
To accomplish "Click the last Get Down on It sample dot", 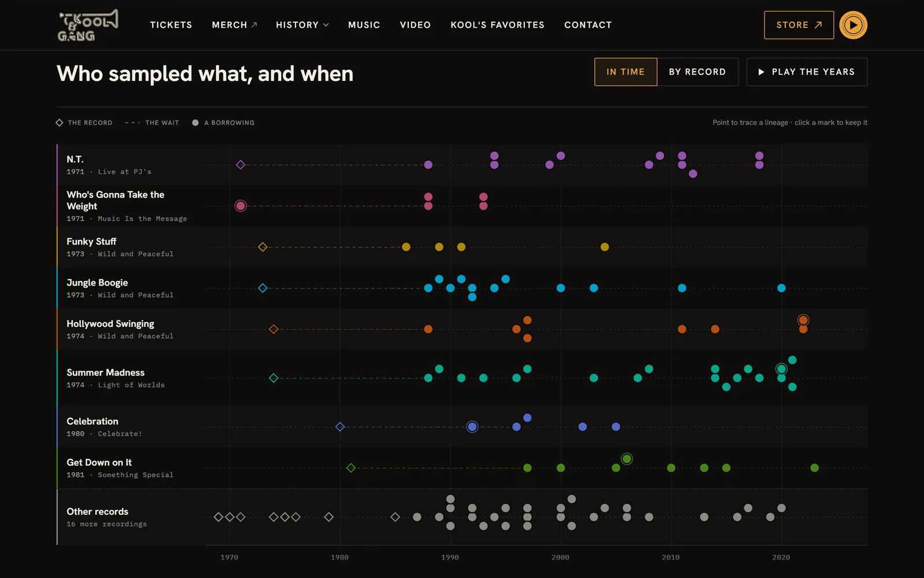I will [x=814, y=468].
